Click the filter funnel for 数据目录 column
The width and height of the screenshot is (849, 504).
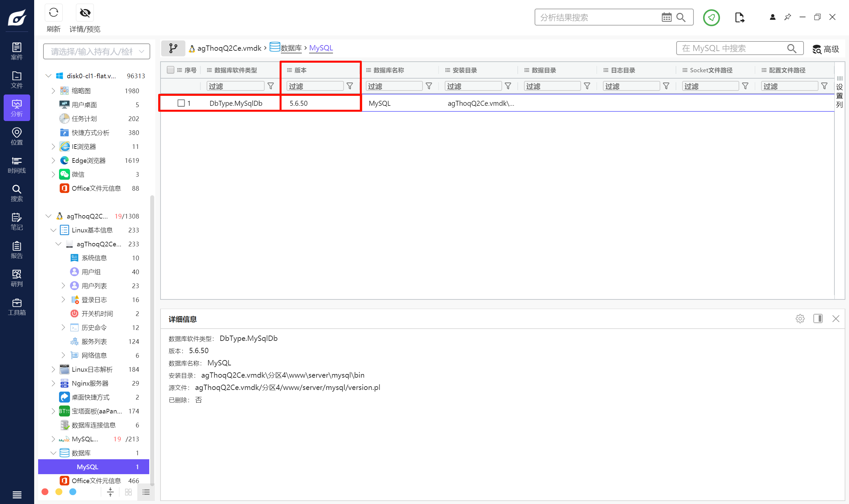587,86
